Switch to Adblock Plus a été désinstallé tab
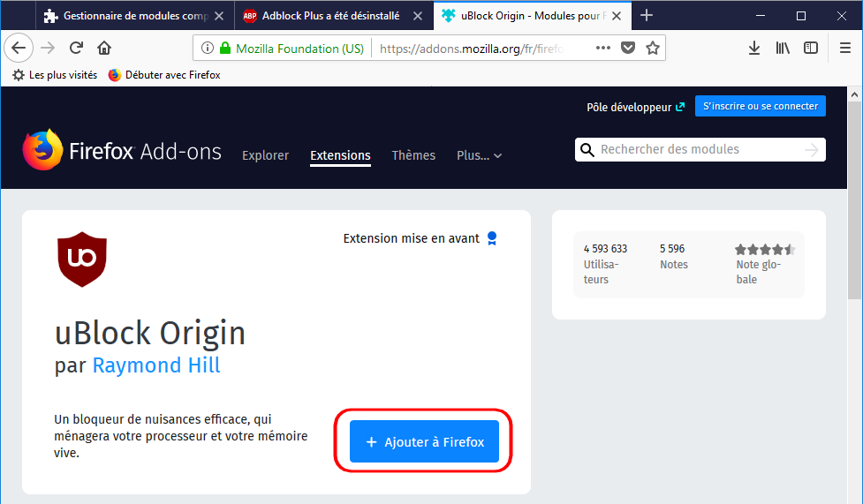The width and height of the screenshot is (863, 504). click(334, 15)
